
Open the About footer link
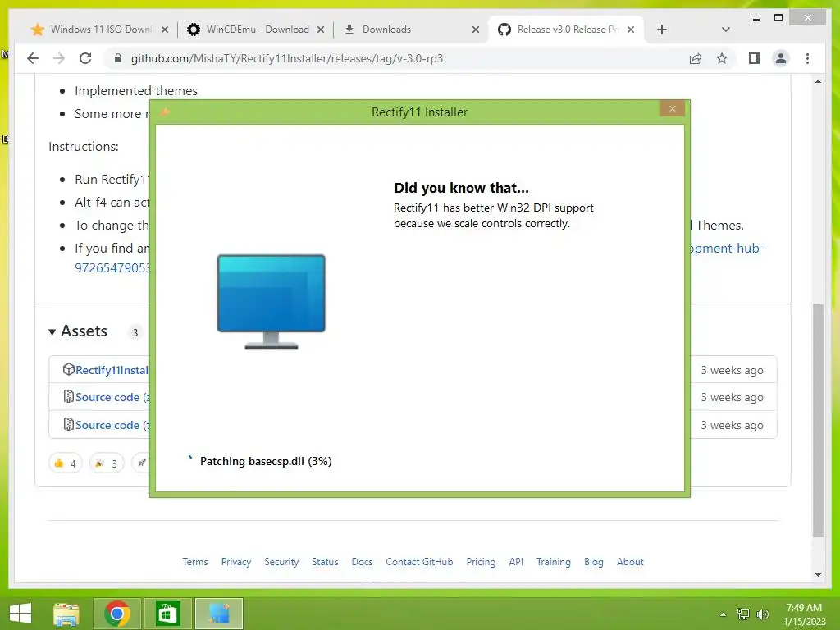pyautogui.click(x=630, y=561)
